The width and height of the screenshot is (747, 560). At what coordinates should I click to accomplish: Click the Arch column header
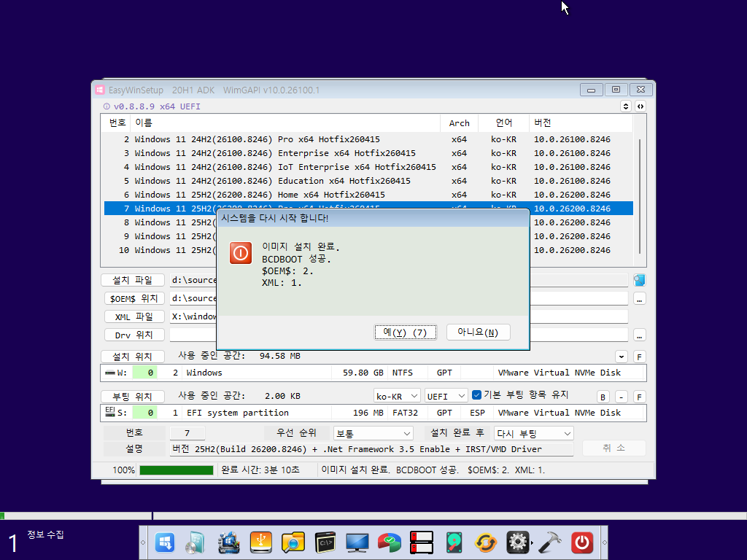460,122
